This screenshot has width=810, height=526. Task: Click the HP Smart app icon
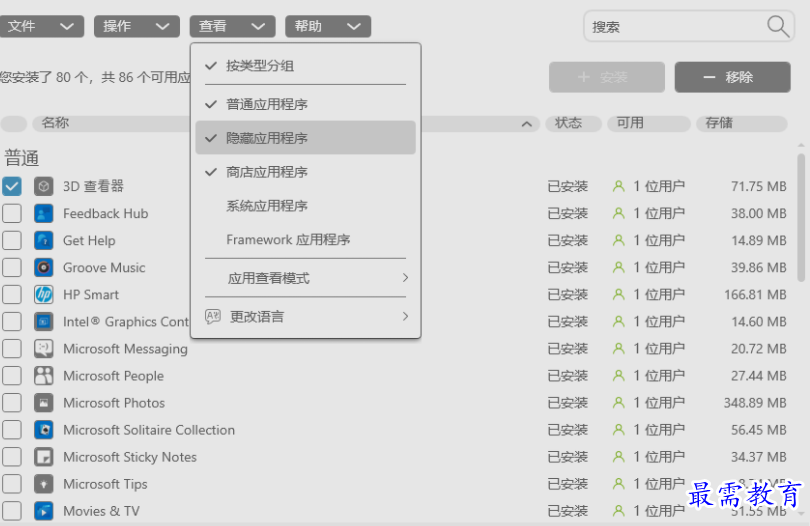[x=43, y=295]
